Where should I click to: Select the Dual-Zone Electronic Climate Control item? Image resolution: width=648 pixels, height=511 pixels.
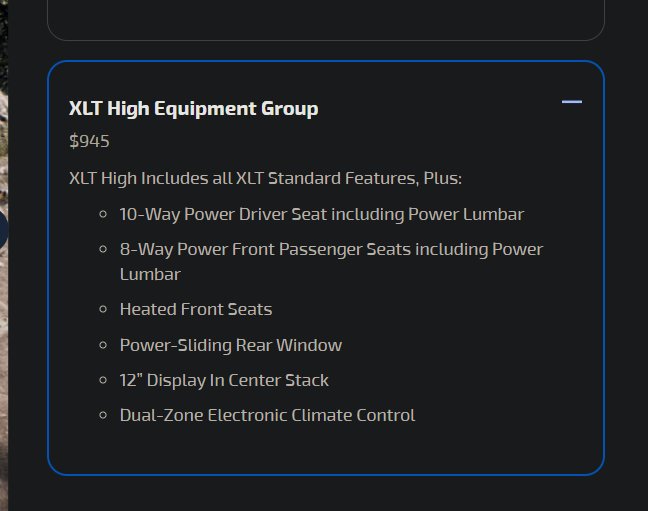coord(267,415)
